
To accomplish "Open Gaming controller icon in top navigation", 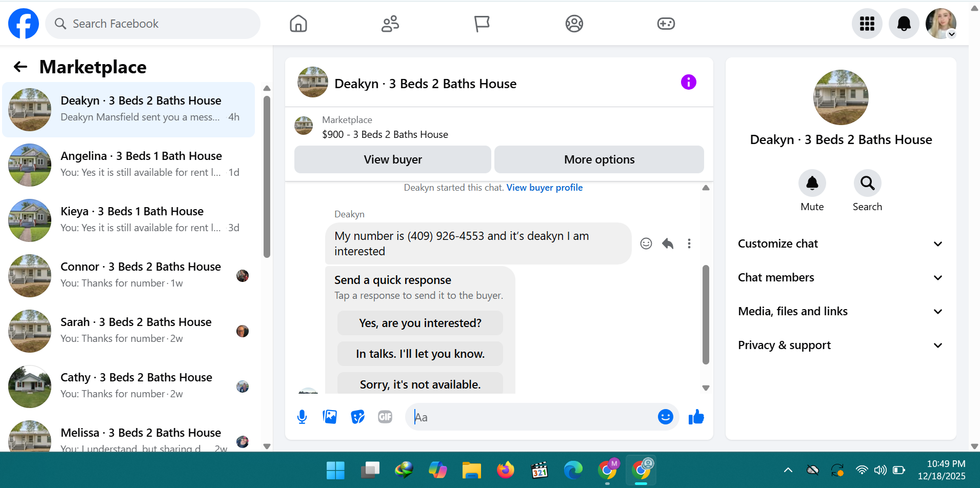I will (x=666, y=24).
